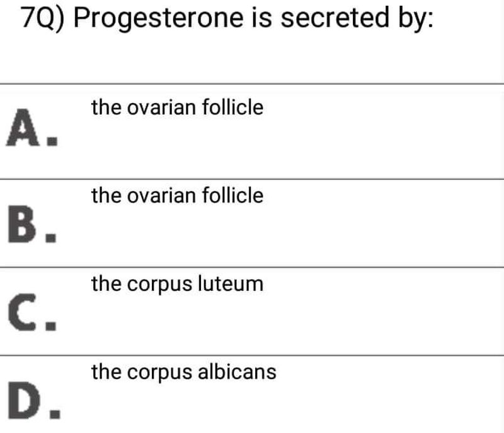Viewport: 504px width, 433px height.
Task: Choose "the corpus albicans" answer text
Action: [x=183, y=372]
